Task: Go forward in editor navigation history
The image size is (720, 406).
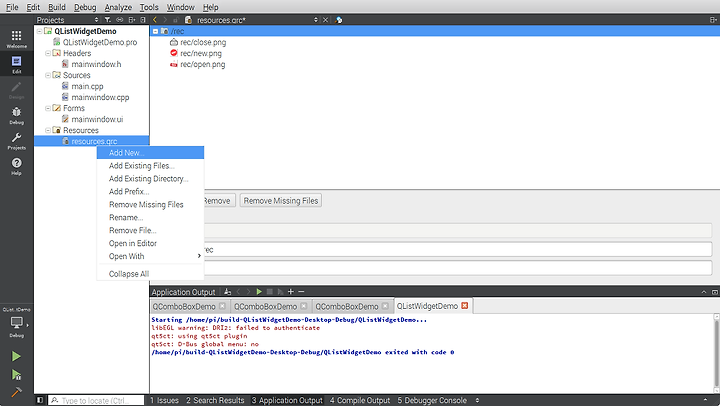Action: pos(165,20)
